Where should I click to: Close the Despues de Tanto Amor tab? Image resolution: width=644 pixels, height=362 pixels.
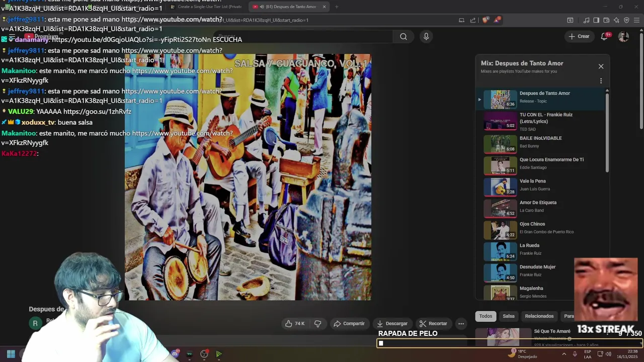(x=324, y=7)
